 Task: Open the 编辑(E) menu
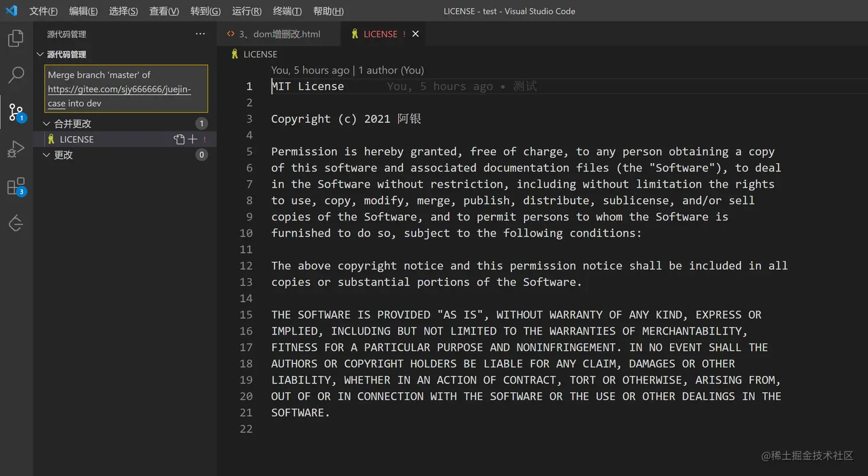[x=83, y=11]
